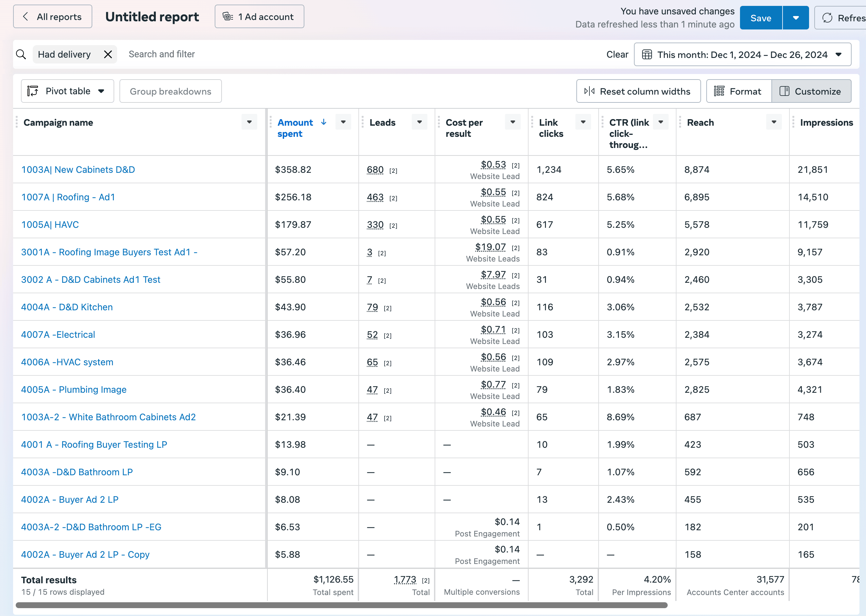Open the Pivot table dropdown

[x=67, y=91]
